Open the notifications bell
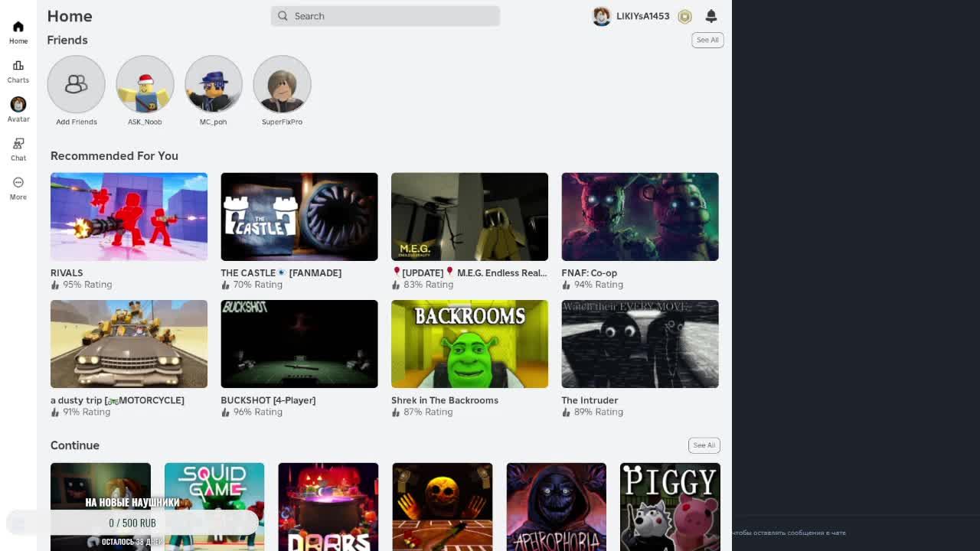The height and width of the screenshot is (551, 980). (x=711, y=16)
